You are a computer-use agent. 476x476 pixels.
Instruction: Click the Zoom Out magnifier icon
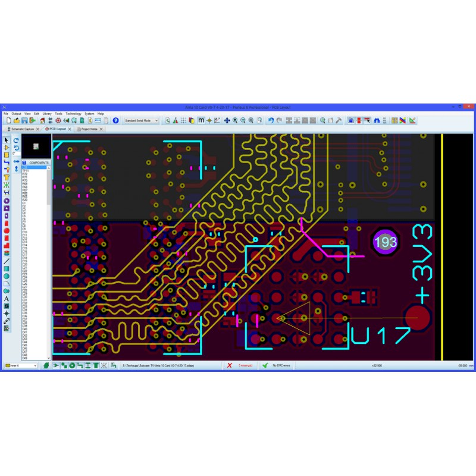pos(243,120)
